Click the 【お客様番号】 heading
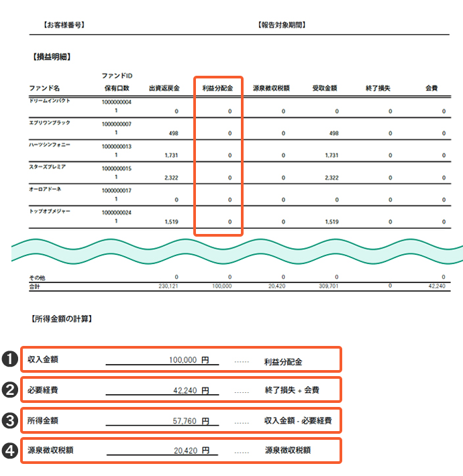The height and width of the screenshot is (476, 463). 64,25
